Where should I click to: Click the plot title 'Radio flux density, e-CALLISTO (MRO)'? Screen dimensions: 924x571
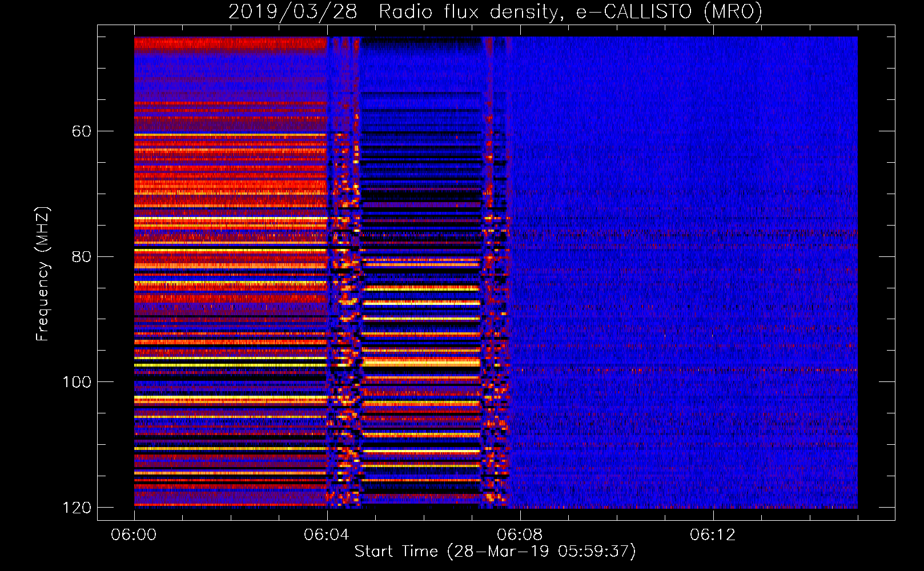[571, 11]
